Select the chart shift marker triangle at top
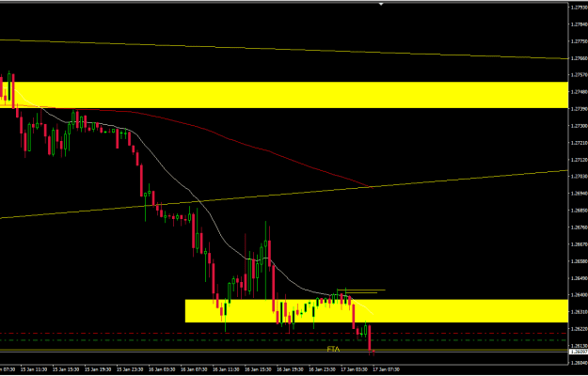Screen dimensions: 588x376 pos(381,4)
